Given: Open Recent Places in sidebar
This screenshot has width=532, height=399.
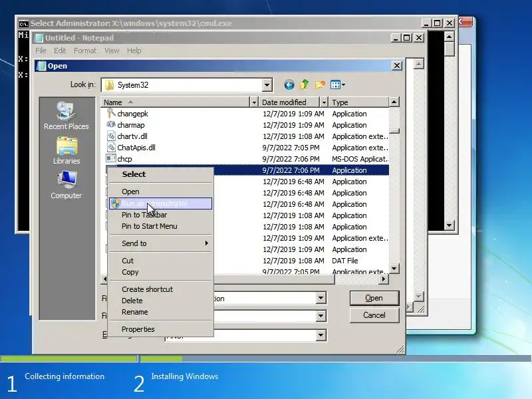Looking at the screenshot, I should pyautogui.click(x=66, y=116).
